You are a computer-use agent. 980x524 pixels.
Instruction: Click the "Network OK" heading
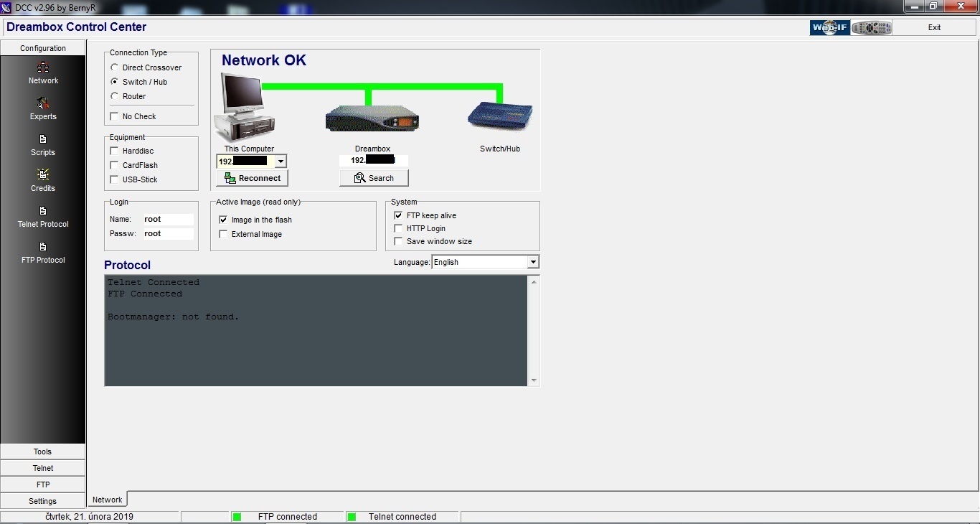[264, 60]
